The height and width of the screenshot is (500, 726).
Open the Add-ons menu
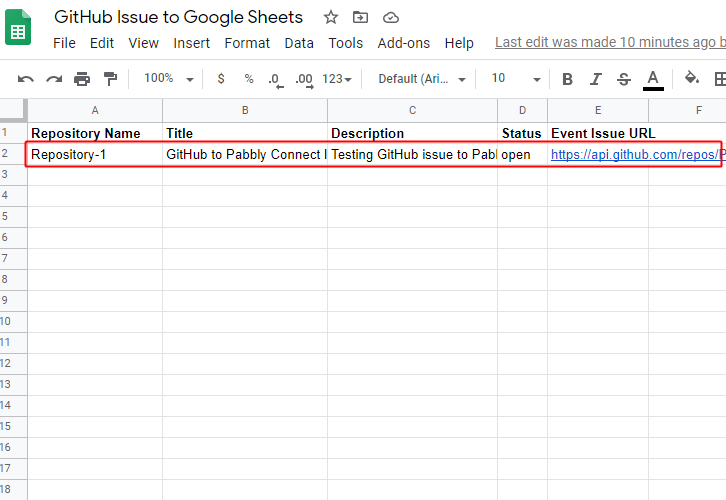pyautogui.click(x=403, y=43)
